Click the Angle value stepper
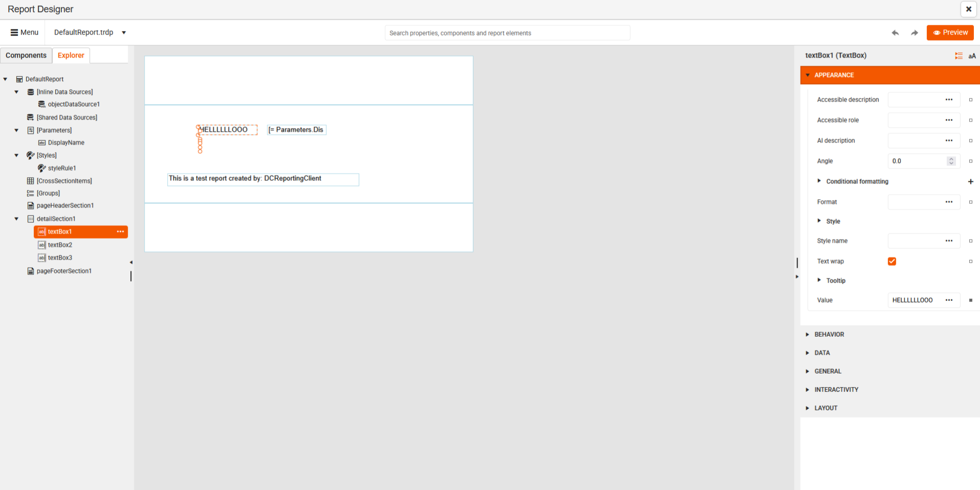Viewport: 980px width, 490px height. click(x=951, y=161)
